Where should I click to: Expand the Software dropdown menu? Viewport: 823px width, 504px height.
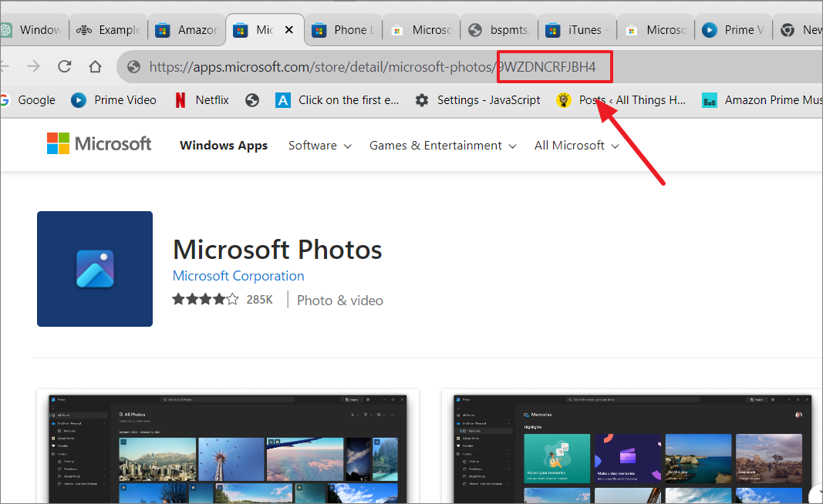point(319,146)
